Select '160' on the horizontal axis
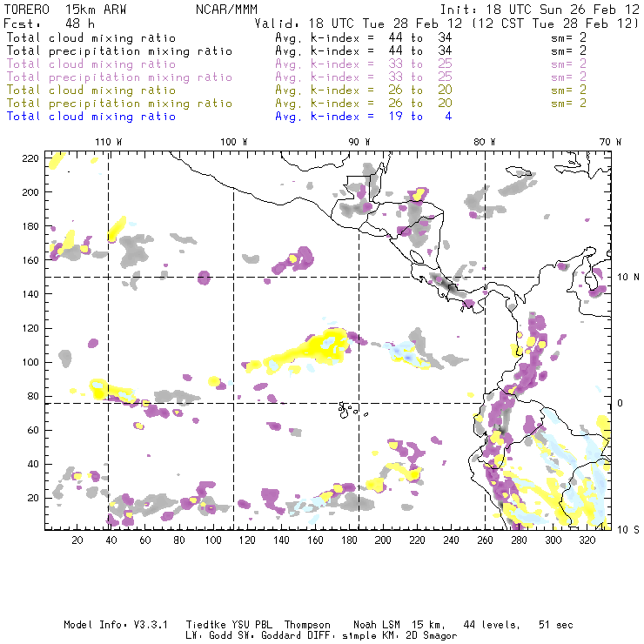Image resolution: width=644 pixels, height=644 pixels. (315, 540)
